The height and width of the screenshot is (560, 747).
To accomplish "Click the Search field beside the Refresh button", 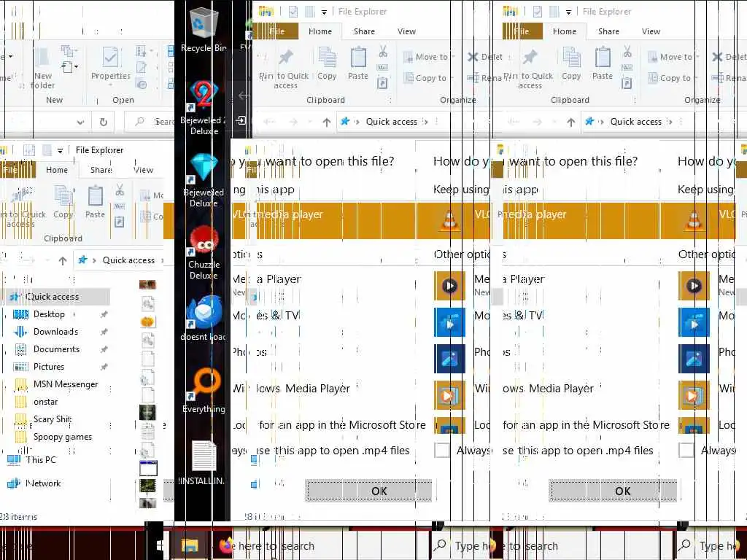I will 150,122.
